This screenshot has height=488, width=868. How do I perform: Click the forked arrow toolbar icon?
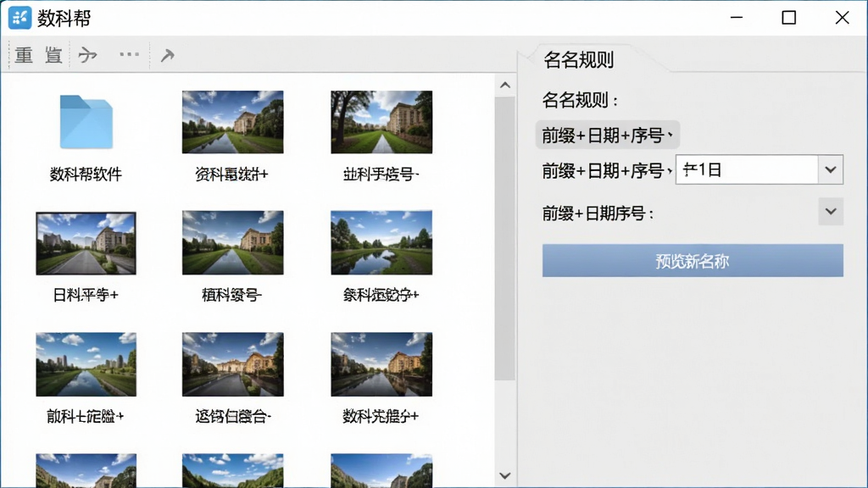pos(87,55)
